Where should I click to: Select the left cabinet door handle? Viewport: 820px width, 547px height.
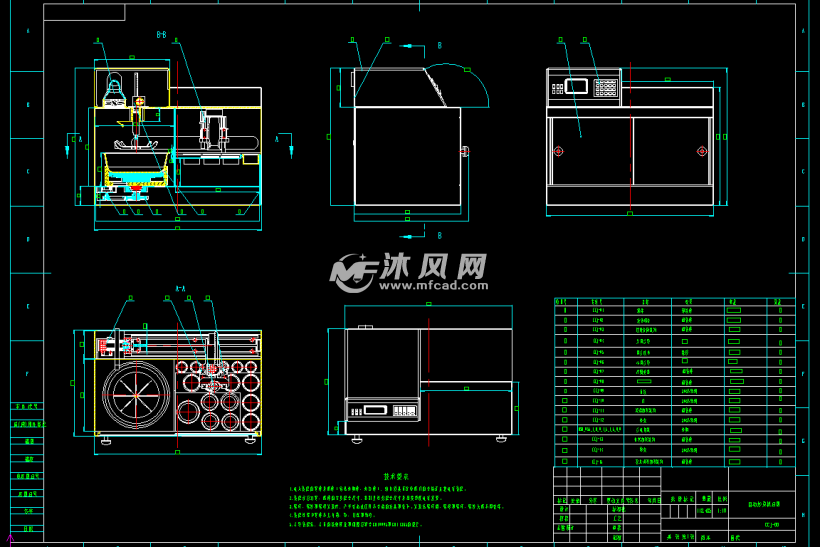559,151
